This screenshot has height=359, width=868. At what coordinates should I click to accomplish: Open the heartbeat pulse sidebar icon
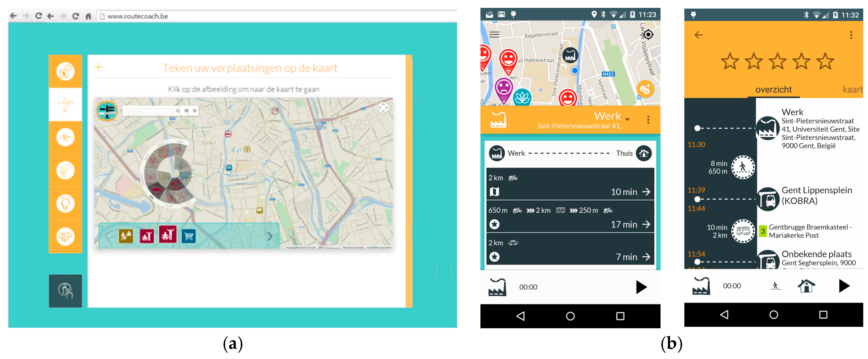click(65, 137)
